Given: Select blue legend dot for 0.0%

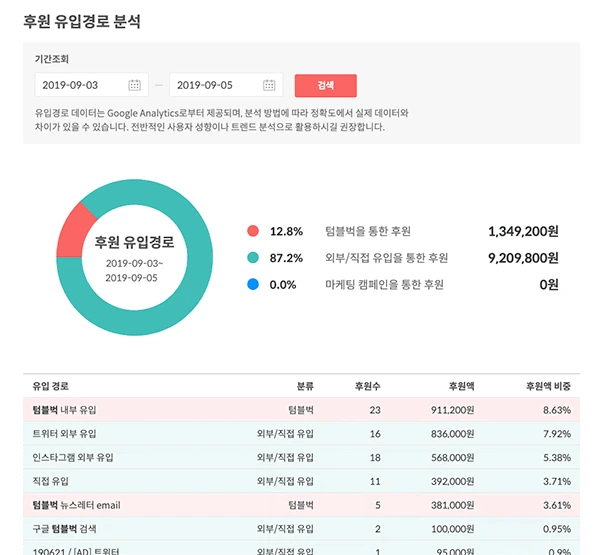Looking at the screenshot, I should [x=253, y=284].
